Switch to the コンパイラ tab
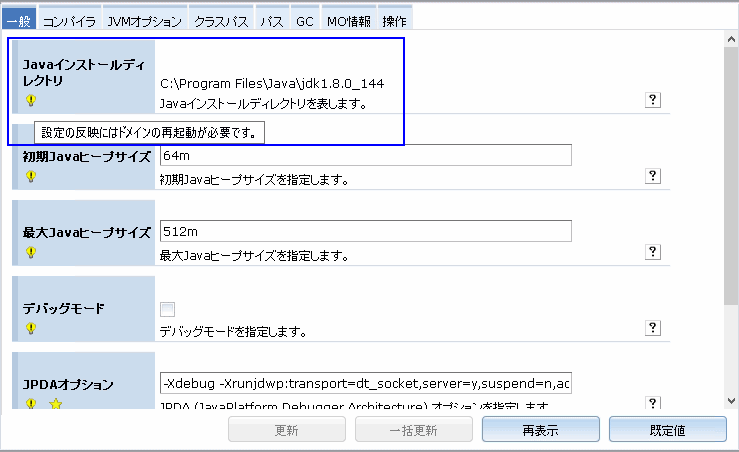The width and height of the screenshot is (739, 452). click(x=69, y=20)
